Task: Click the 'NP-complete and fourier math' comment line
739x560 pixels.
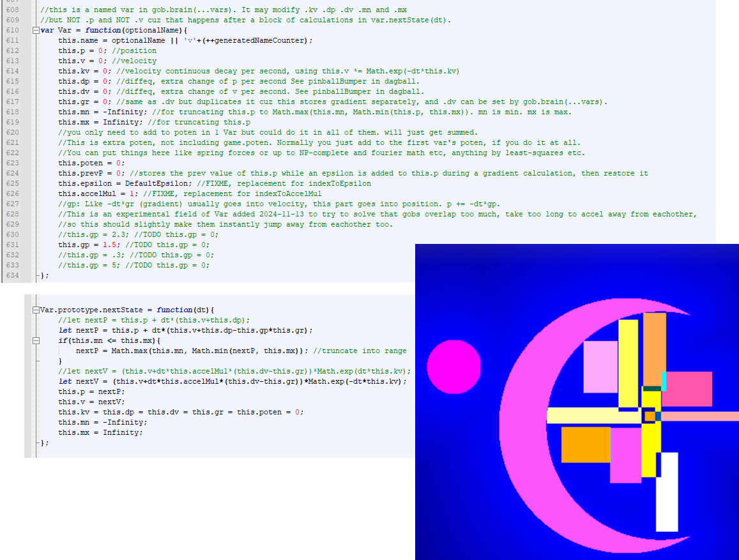Action: (x=322, y=153)
